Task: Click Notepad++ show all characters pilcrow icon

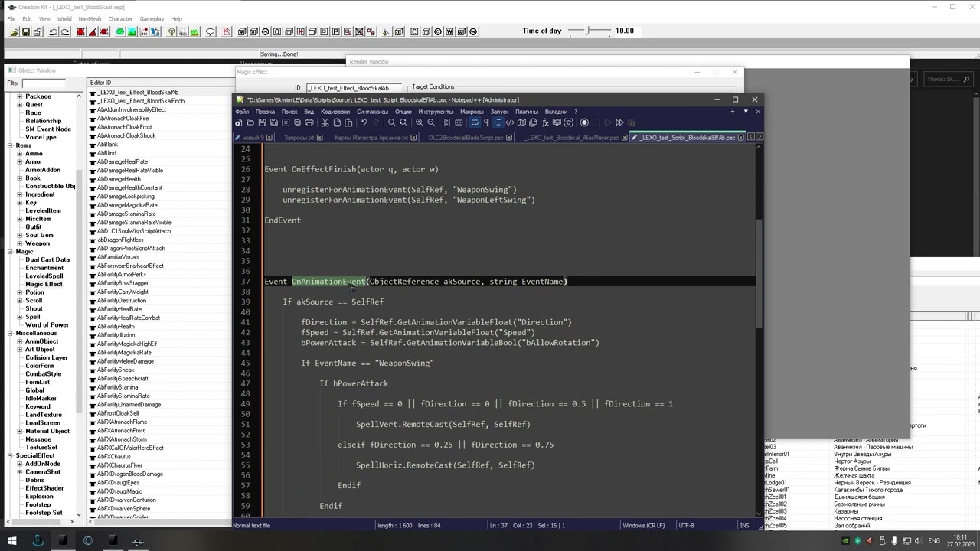Action: (486, 122)
